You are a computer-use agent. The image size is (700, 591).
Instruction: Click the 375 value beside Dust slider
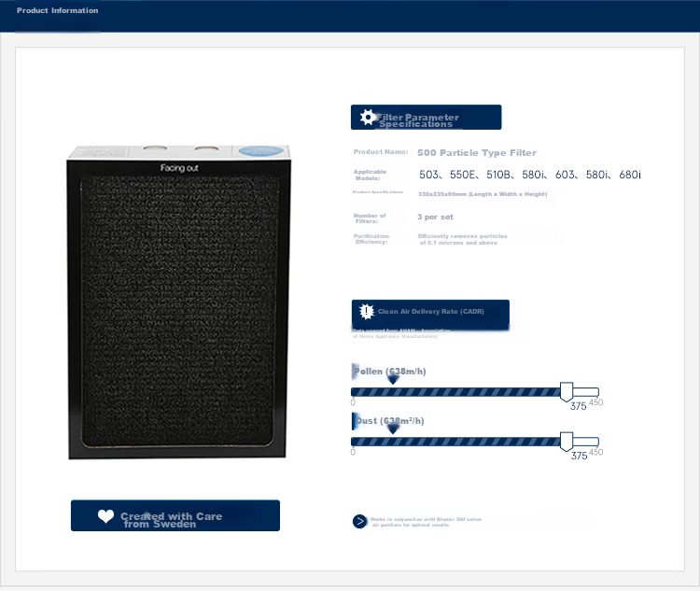[579, 456]
